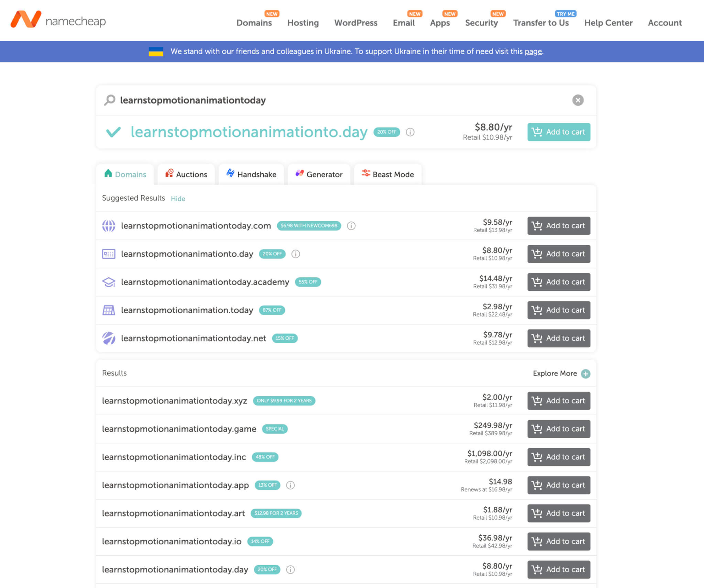Switch to the Auctions tab
Image resolution: width=704 pixels, height=588 pixels.
click(x=186, y=174)
